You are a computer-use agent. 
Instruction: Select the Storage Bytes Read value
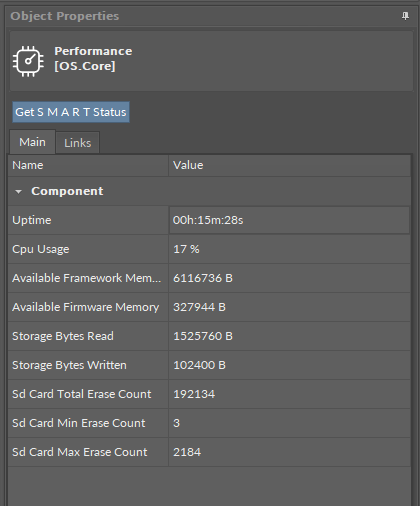[203, 336]
